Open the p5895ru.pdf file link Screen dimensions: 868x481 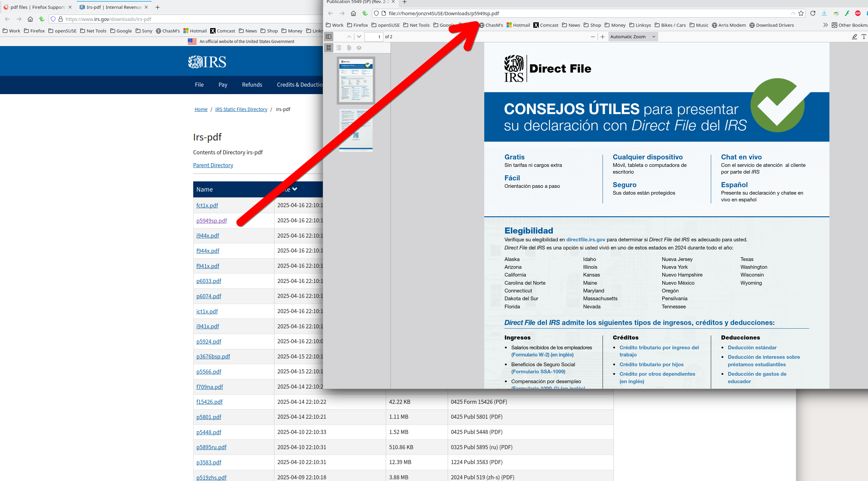212,447
